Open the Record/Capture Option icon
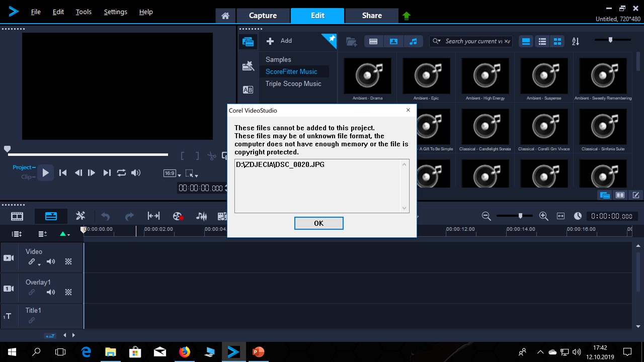 (178, 216)
